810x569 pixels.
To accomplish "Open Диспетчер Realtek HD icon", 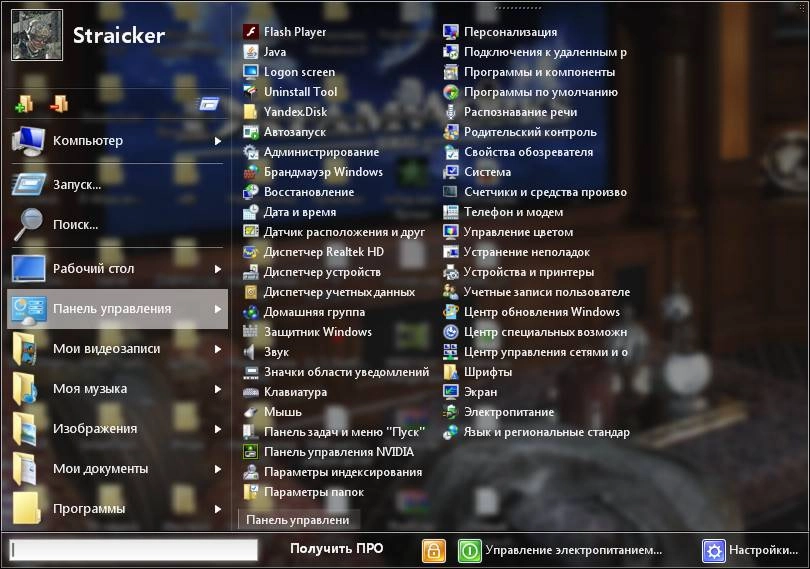I will click(251, 252).
